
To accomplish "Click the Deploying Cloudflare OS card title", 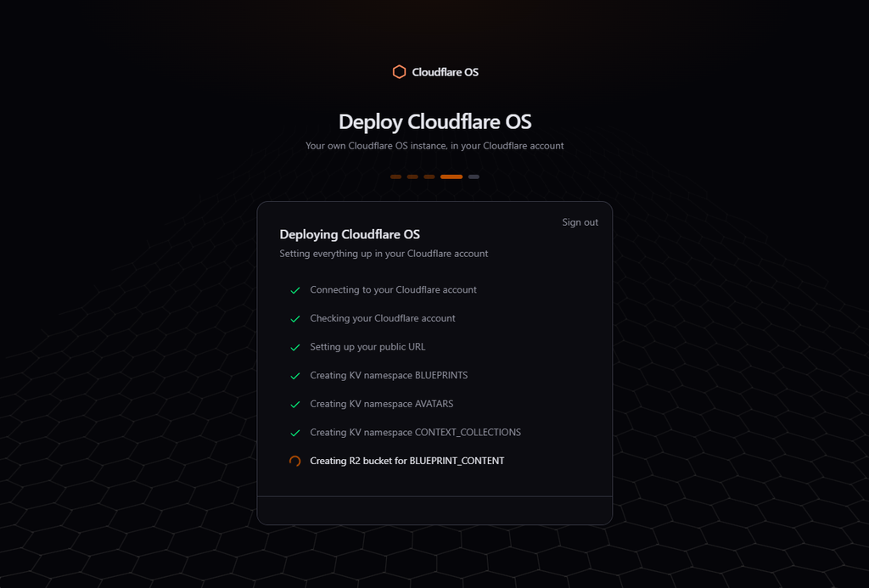I will [x=350, y=234].
